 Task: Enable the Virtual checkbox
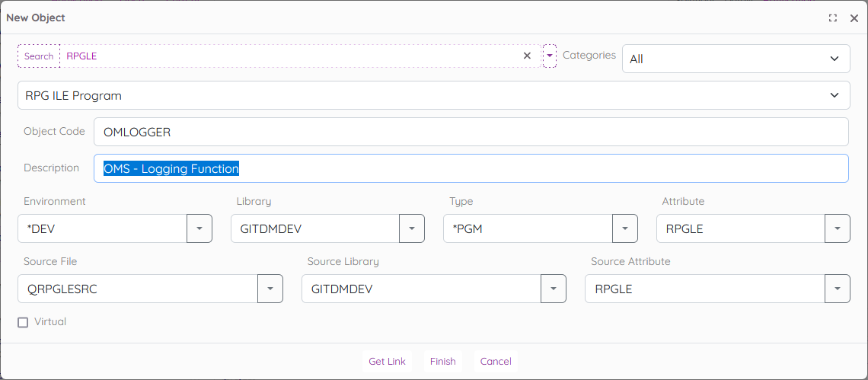pos(23,322)
